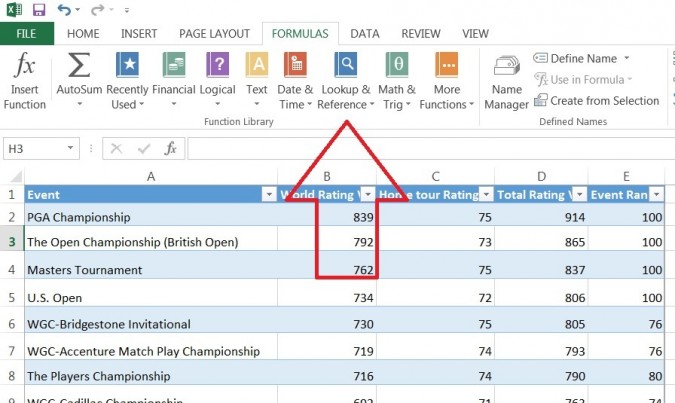
Task: Switch to the HOME tab
Action: pyautogui.click(x=83, y=34)
